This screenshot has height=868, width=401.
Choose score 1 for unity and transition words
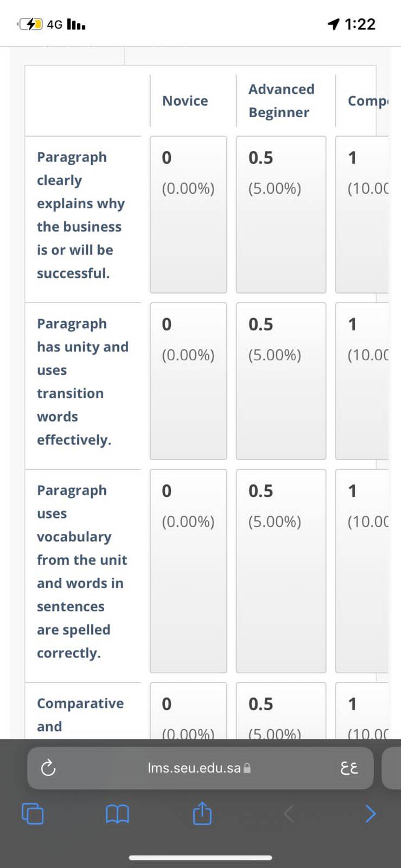[362, 381]
